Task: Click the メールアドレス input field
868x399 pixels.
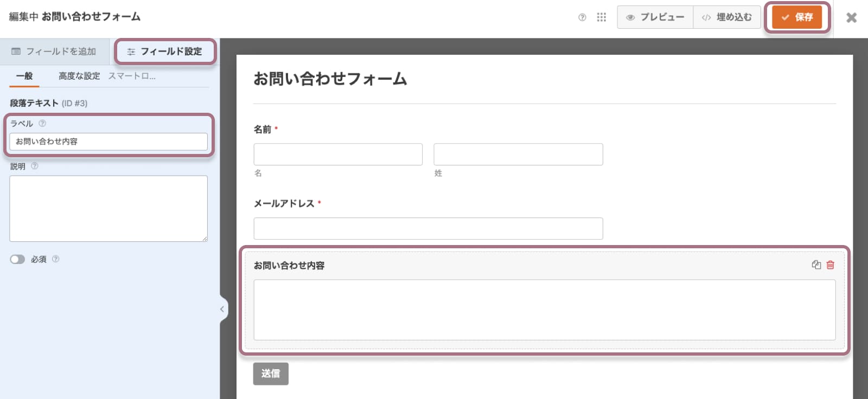Action: coord(428,229)
